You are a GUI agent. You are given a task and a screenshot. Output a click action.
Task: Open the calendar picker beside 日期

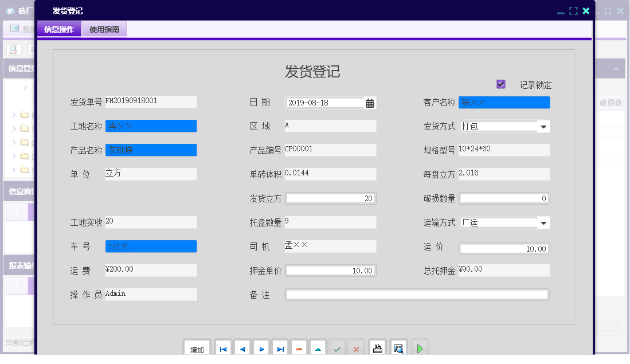pyautogui.click(x=370, y=102)
